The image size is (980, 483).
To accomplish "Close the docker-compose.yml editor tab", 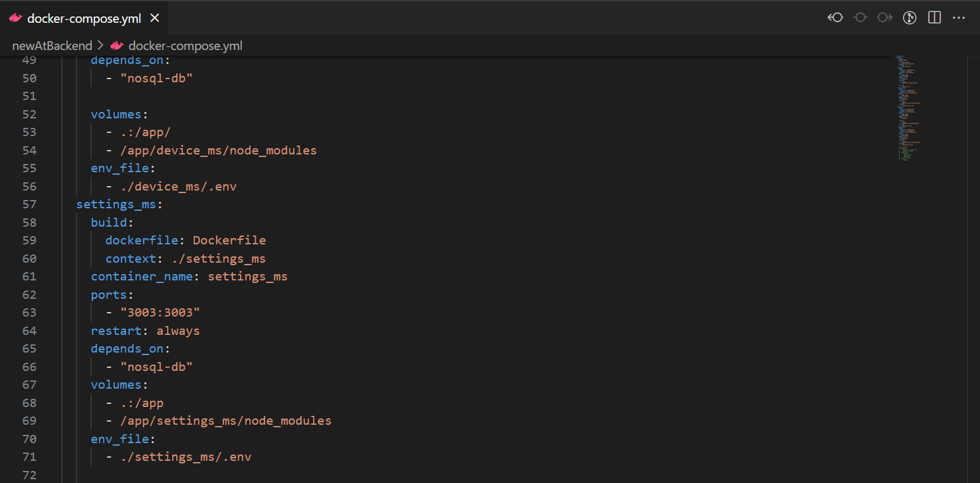I will pos(154,18).
